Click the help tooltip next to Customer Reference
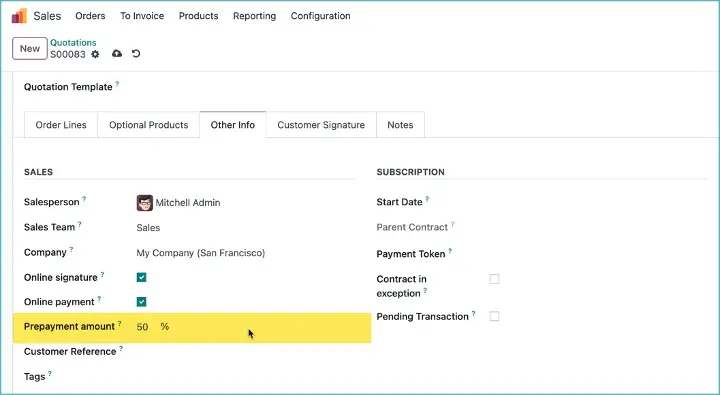This screenshot has width=720, height=395. click(x=121, y=349)
